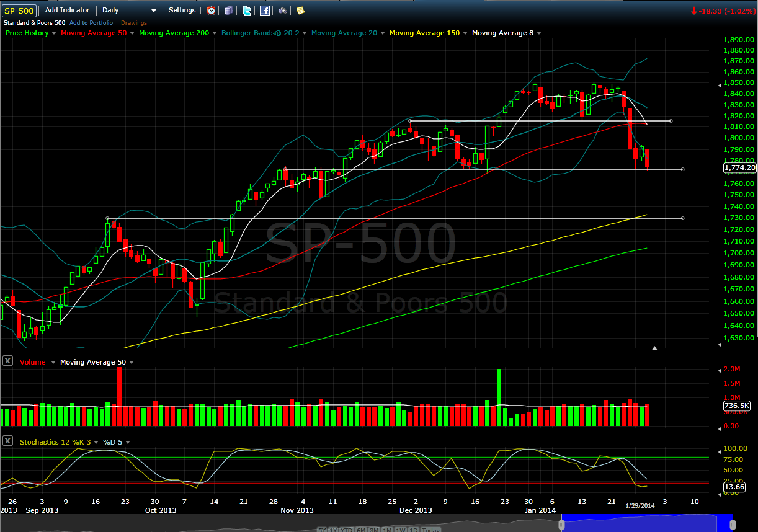Click the 736.5K volume value tag
Screen dimensions: 758x532
tap(737, 406)
